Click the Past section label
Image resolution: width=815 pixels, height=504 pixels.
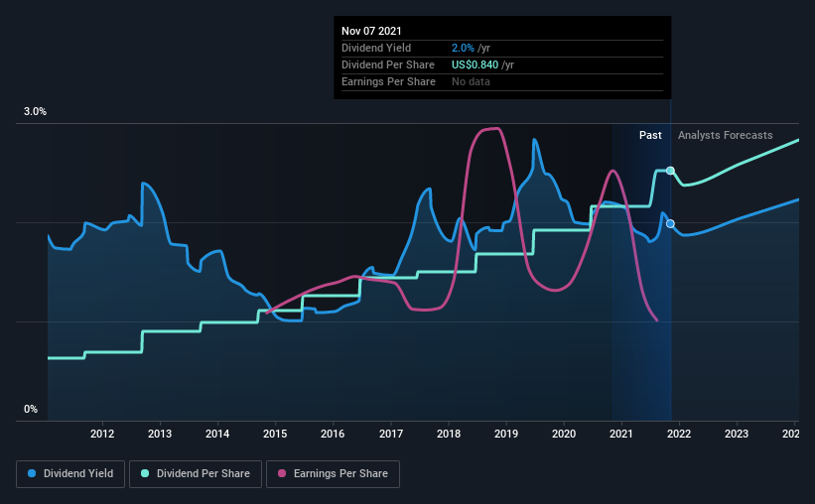point(650,135)
